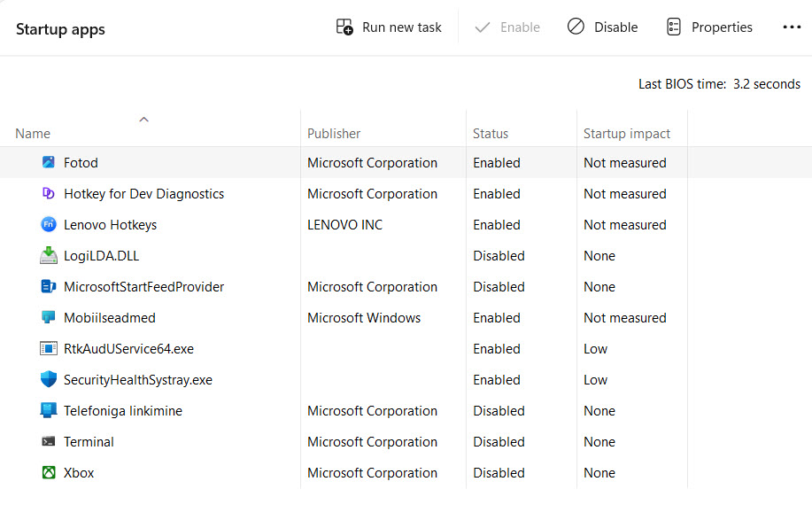
Task: Click Microsoft Windows publisher cell
Action: tap(364, 318)
